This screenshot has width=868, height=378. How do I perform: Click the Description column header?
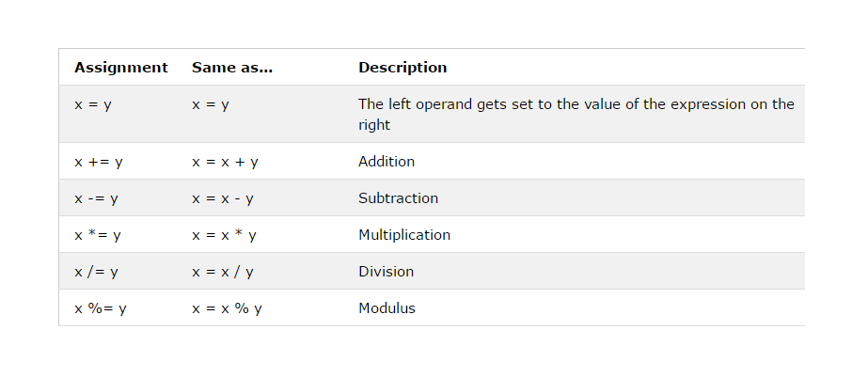[402, 68]
